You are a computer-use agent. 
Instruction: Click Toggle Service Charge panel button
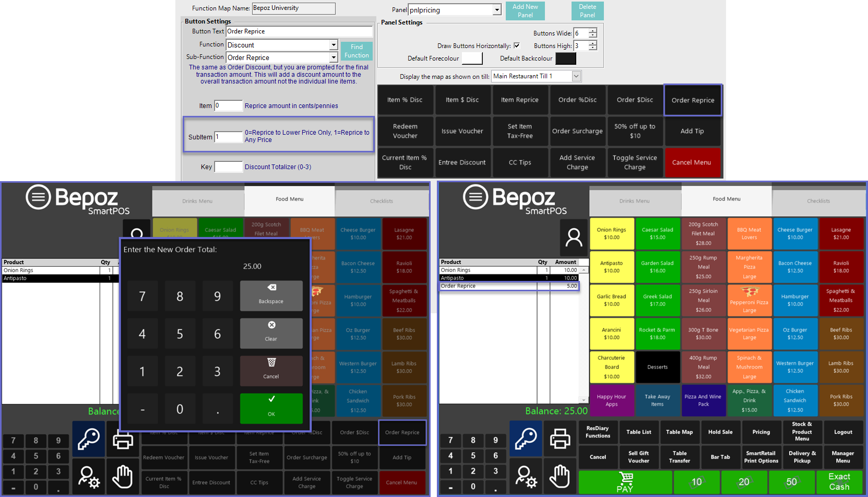coord(635,162)
